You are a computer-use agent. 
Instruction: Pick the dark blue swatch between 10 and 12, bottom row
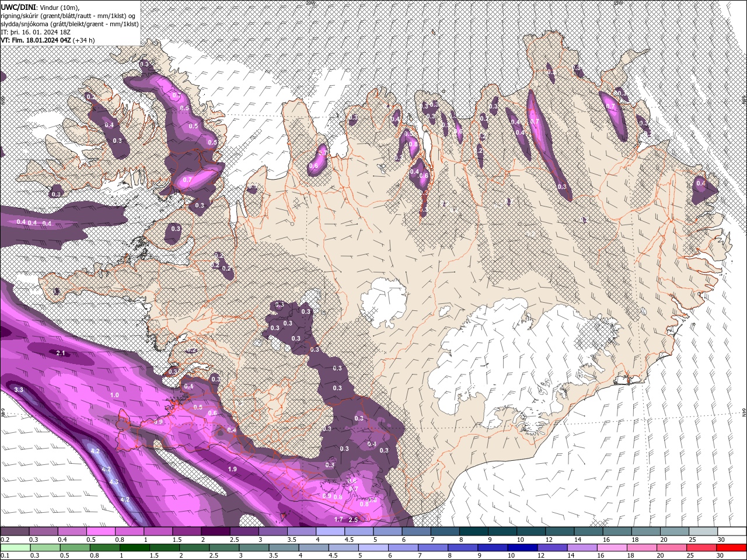click(x=522, y=547)
